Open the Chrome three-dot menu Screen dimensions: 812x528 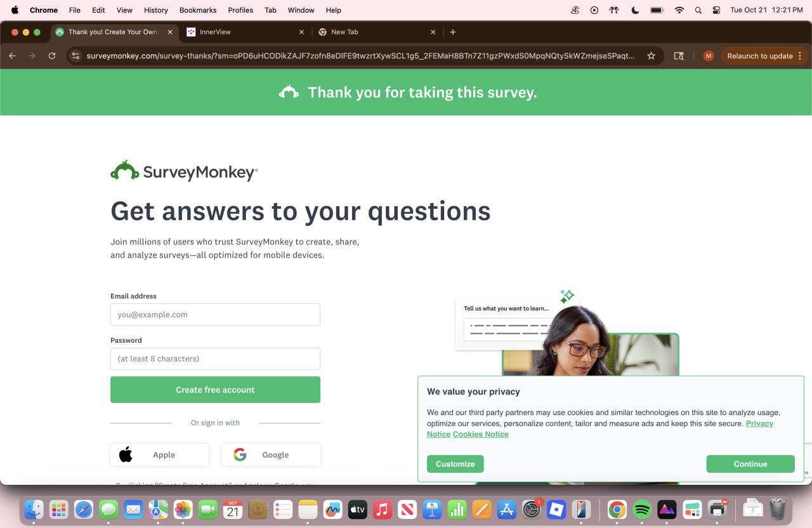[x=800, y=56]
